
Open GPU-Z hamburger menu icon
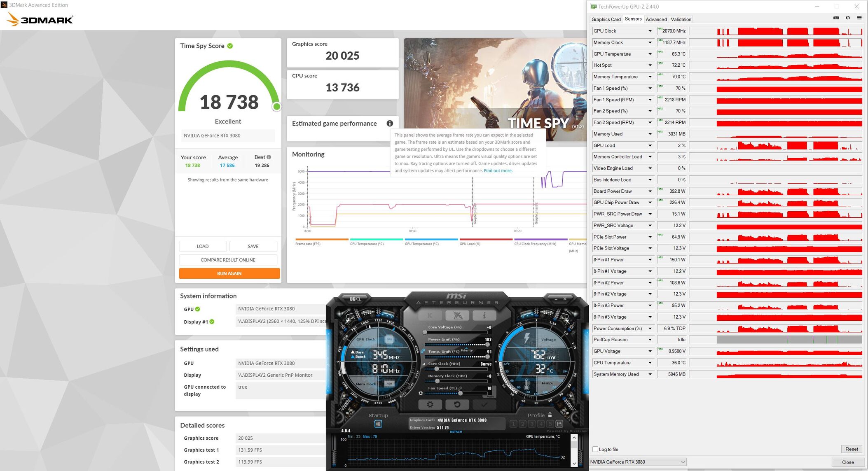[859, 18]
